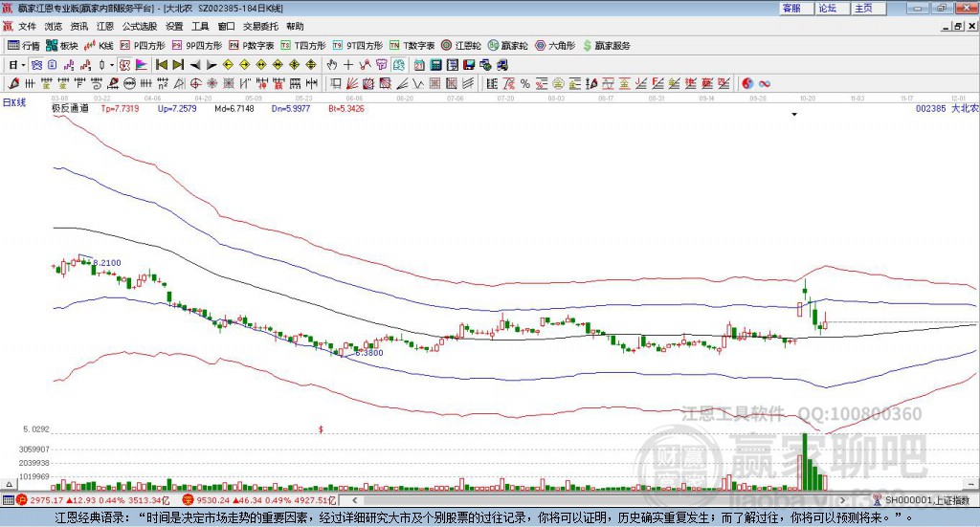Switch to the K线 chart view
Image resolution: width=980 pixels, height=527 pixels.
(99, 46)
